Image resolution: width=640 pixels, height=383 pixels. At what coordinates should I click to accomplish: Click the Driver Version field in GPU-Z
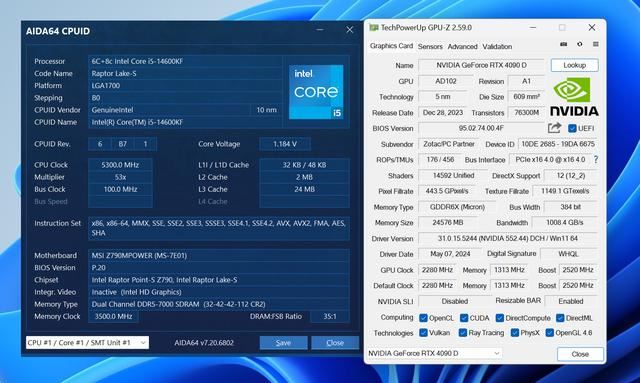[508, 238]
